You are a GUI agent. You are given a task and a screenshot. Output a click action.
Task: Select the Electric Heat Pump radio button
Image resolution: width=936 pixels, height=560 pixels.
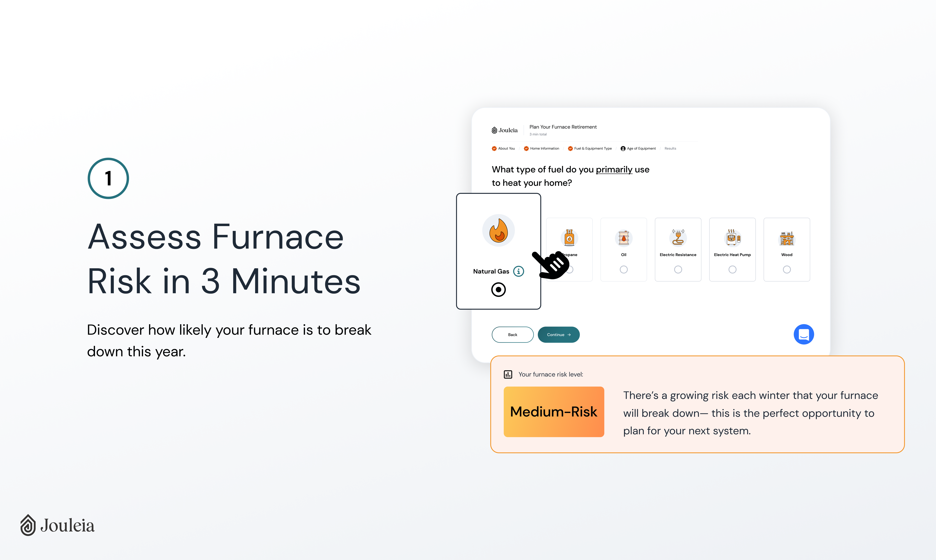732,269
